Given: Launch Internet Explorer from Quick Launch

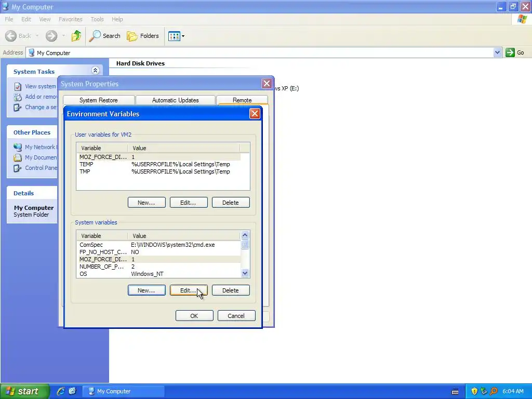Looking at the screenshot, I should (x=61, y=391).
